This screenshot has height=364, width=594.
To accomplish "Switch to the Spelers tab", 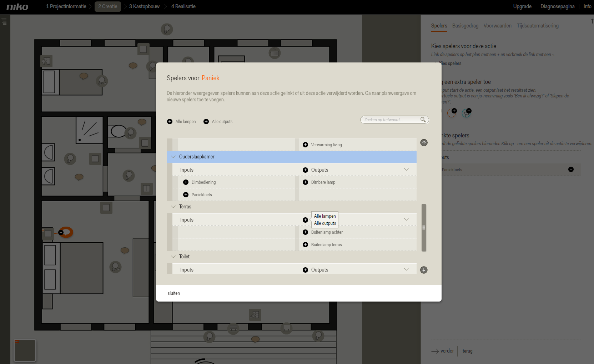I will (439, 26).
